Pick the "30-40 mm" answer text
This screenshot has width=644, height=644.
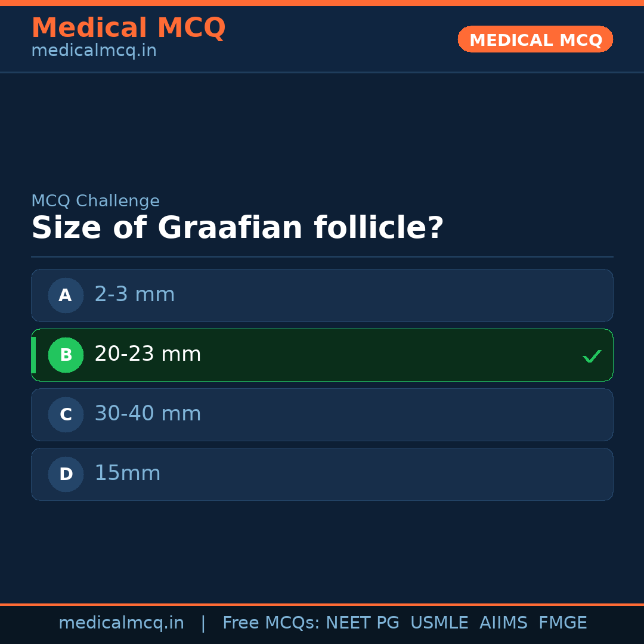tap(148, 414)
